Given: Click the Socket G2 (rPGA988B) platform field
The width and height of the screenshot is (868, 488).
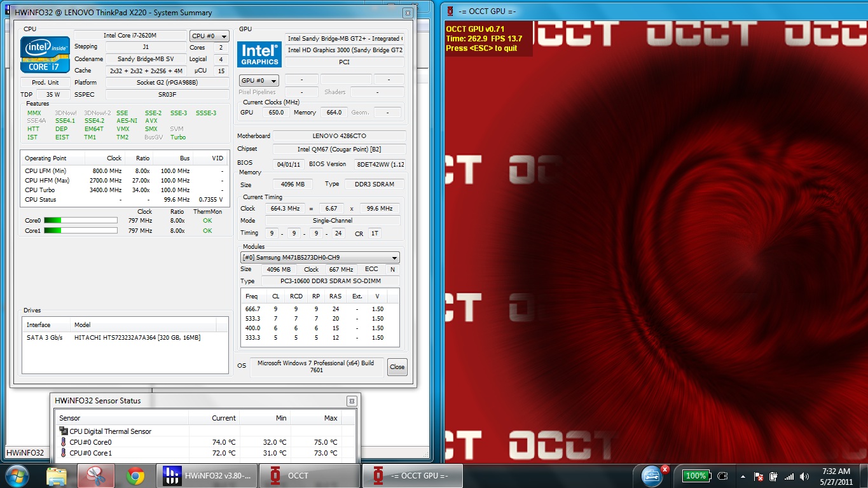Looking at the screenshot, I should 167,82.
